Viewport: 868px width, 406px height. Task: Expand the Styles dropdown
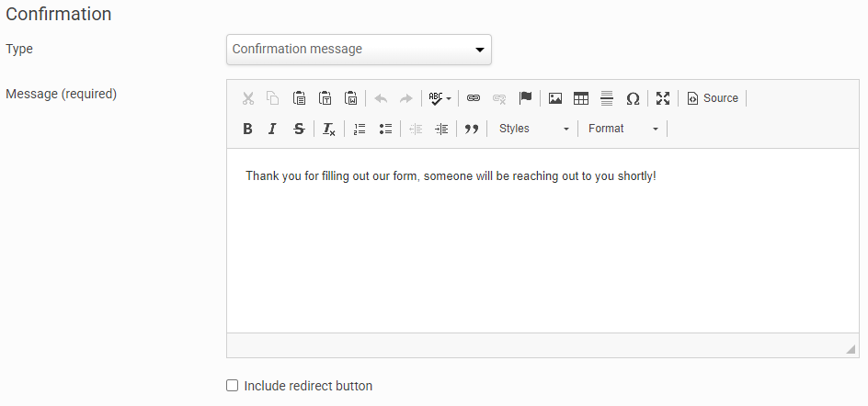[x=534, y=129]
